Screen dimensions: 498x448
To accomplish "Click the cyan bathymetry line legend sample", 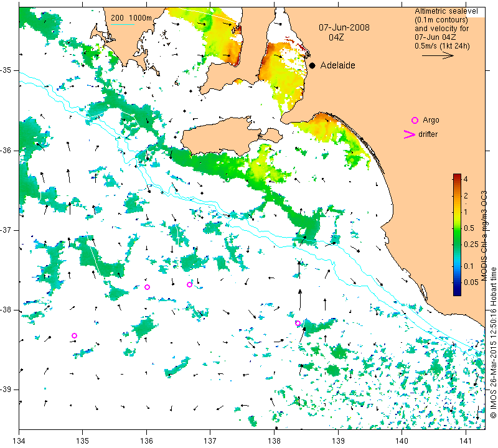I will coord(122,24).
